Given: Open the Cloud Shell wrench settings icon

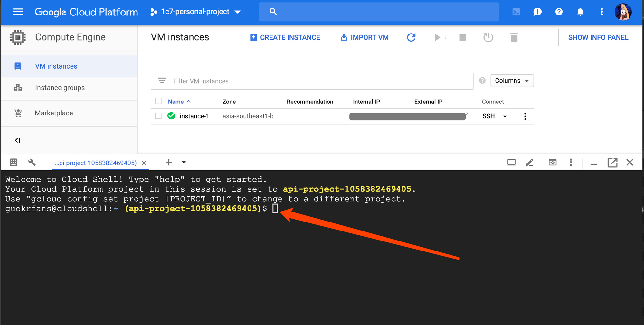Looking at the screenshot, I should [32, 162].
